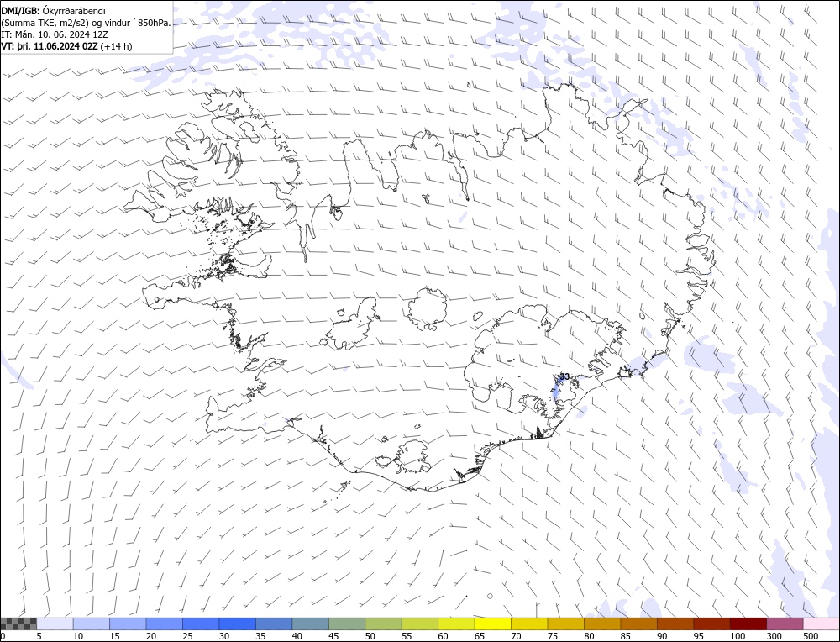This screenshot has height=642, width=840.
Task: Click the 15–20 periwinkle legend swatch
Action: 128,624
